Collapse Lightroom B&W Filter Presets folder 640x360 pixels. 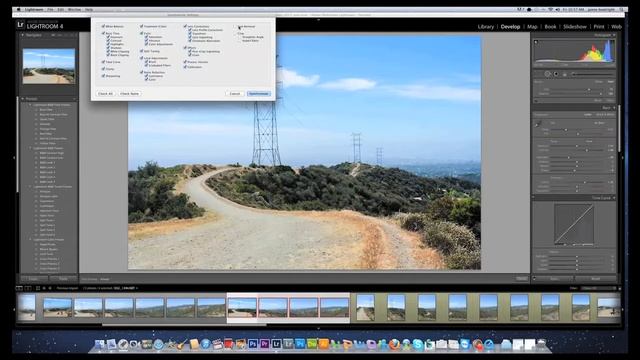point(30,105)
